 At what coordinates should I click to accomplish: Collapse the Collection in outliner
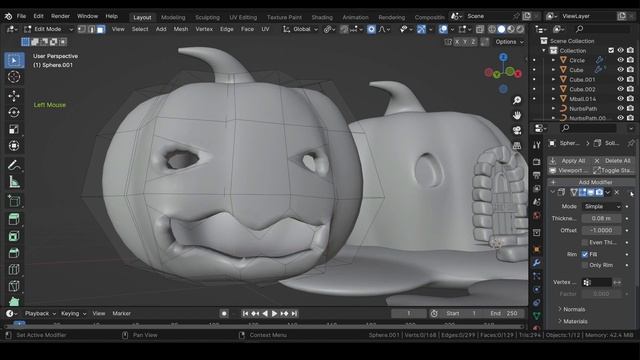[544, 51]
